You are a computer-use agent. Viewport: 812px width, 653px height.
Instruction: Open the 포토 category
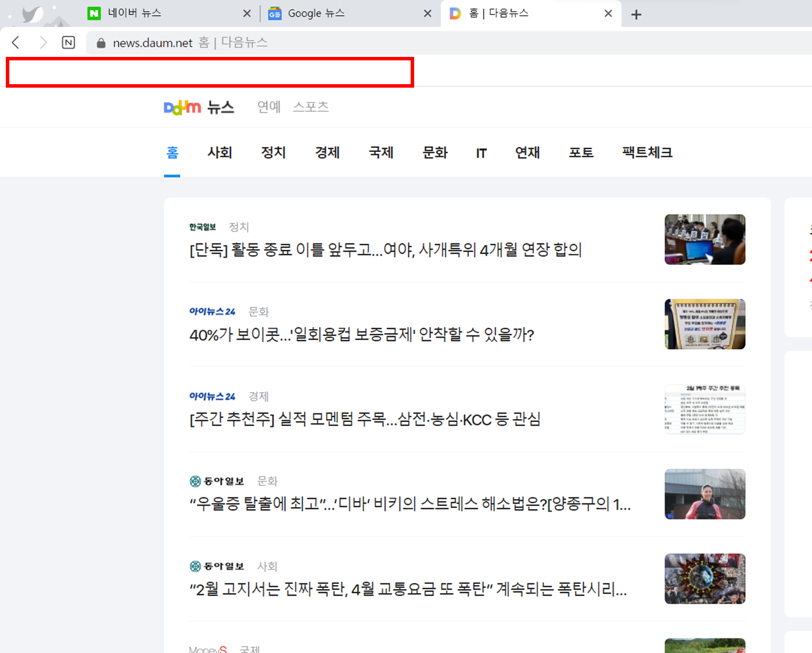tap(581, 153)
